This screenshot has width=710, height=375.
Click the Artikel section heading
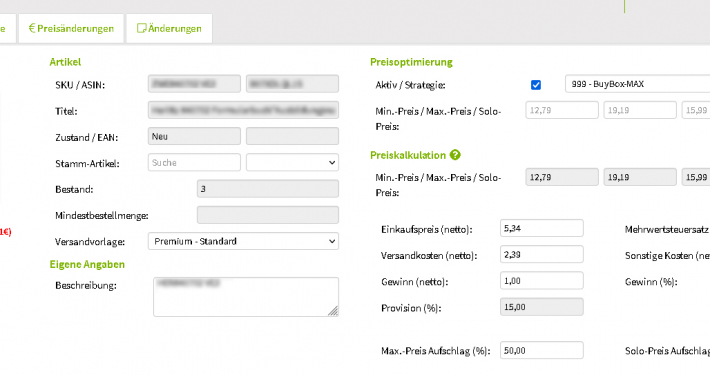coord(65,62)
